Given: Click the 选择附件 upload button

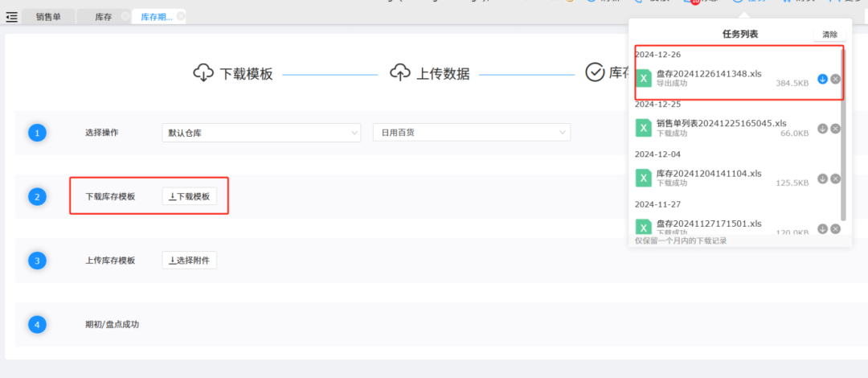Looking at the screenshot, I should 190,260.
